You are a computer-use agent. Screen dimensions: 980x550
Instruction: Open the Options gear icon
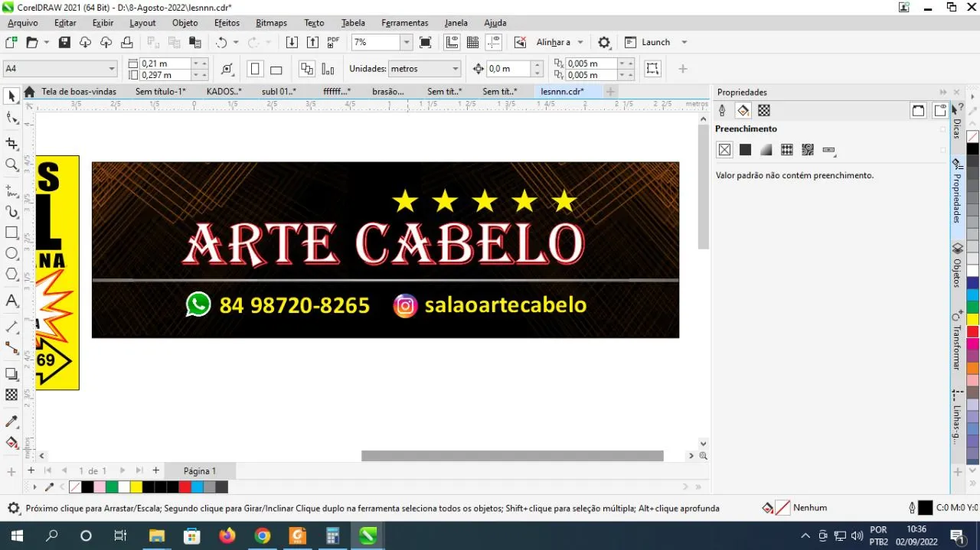[604, 42]
